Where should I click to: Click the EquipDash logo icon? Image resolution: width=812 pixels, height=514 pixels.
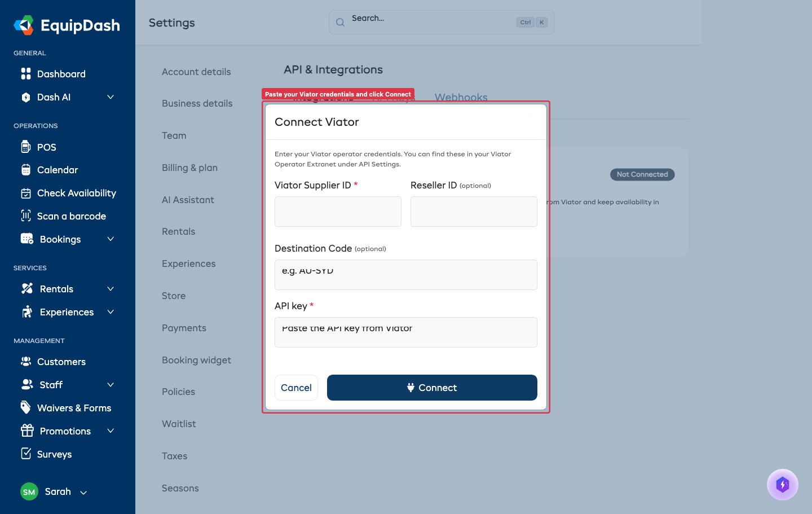(24, 25)
